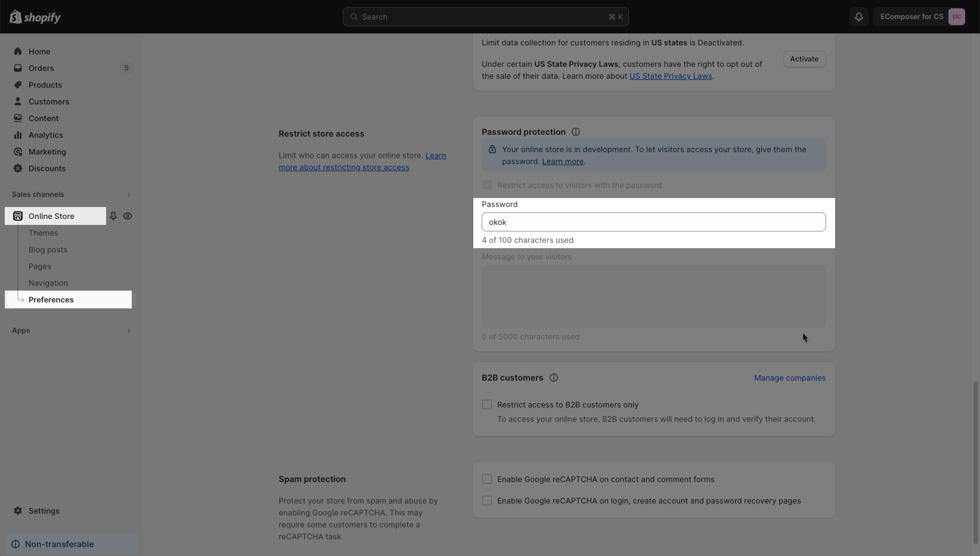This screenshot has width=980, height=556.
Task: Click the Online Store menu label
Action: [51, 216]
